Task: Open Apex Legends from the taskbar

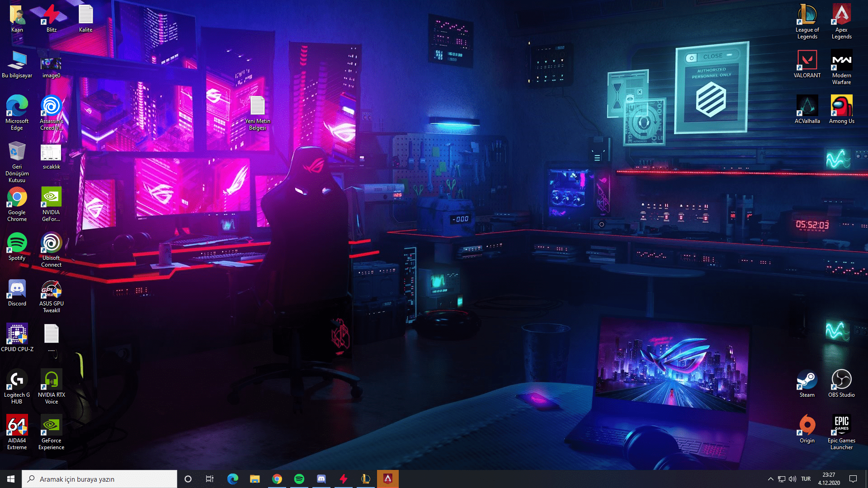Action: click(387, 479)
